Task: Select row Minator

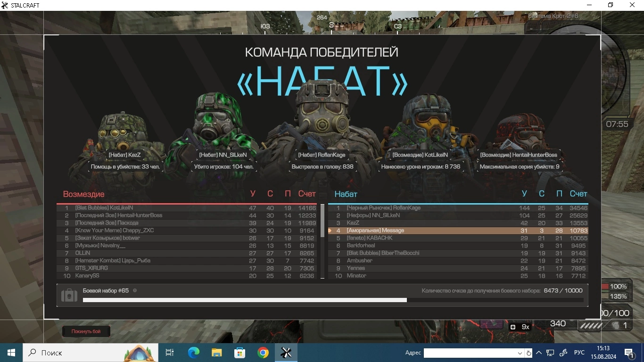Action: pyautogui.click(x=458, y=276)
